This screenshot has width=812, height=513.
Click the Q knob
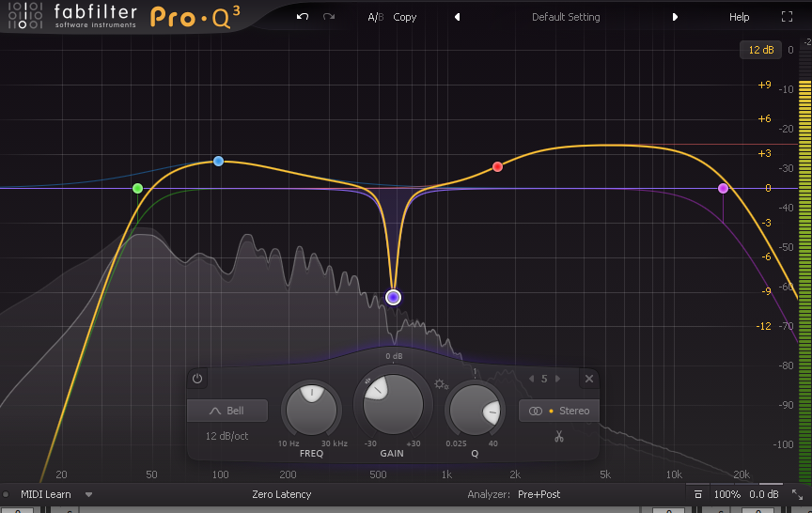(x=475, y=410)
